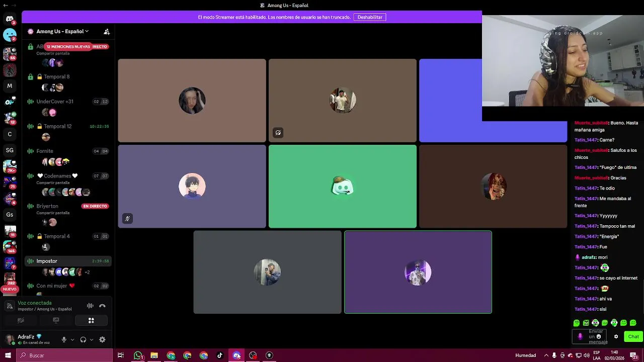Viewport: 644px width, 362px height.
Task: Select the gray mirror-selfie participant tile
Action: (x=267, y=272)
